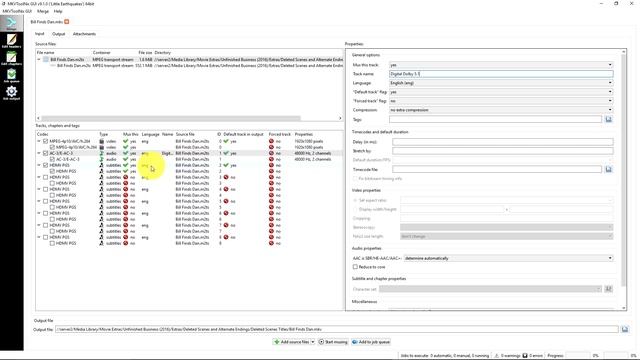Viewport: 640px width, 360px height.
Task: Check the HDMV PGS track ID 6 checkbox
Action: pos(46,213)
